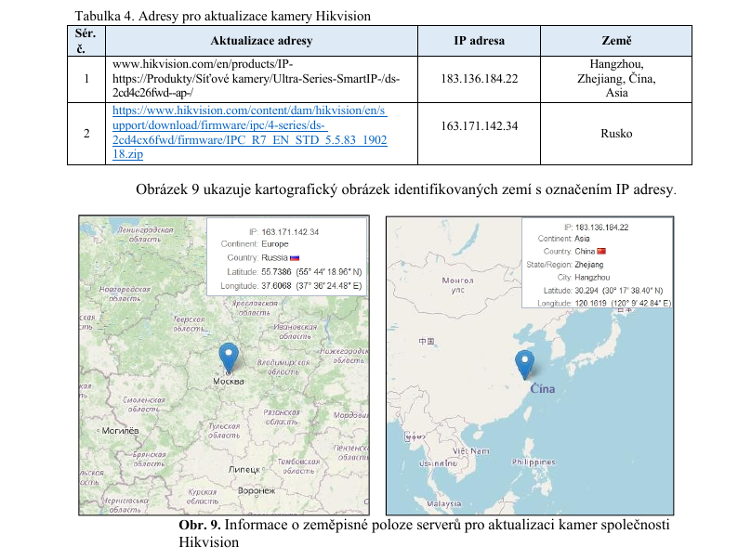This screenshot has width=738, height=560.
Task: Click the "Země" column header
Action: coord(616,41)
